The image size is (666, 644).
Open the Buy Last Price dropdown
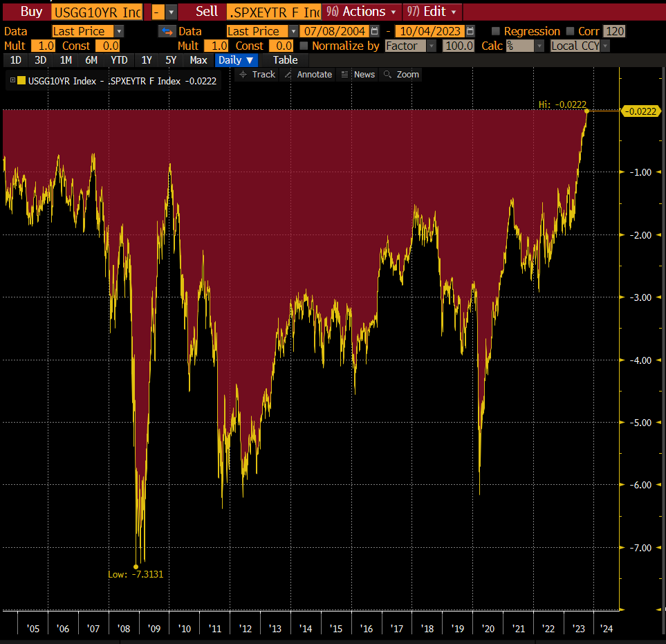pos(120,31)
